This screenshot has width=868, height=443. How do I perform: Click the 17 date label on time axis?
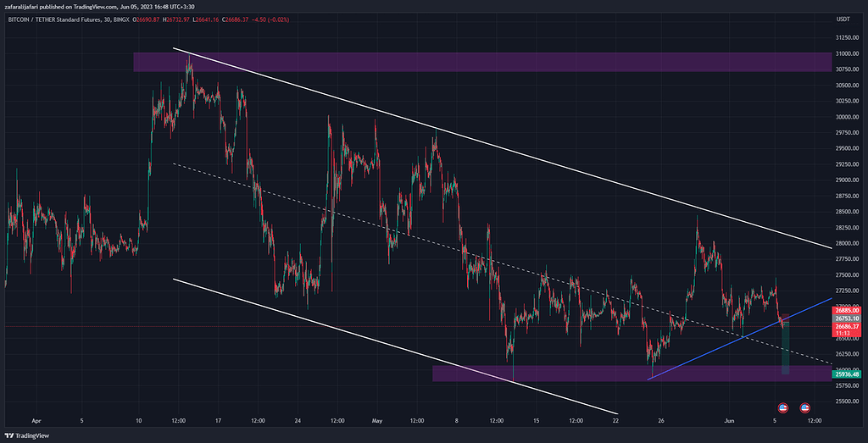coord(218,421)
